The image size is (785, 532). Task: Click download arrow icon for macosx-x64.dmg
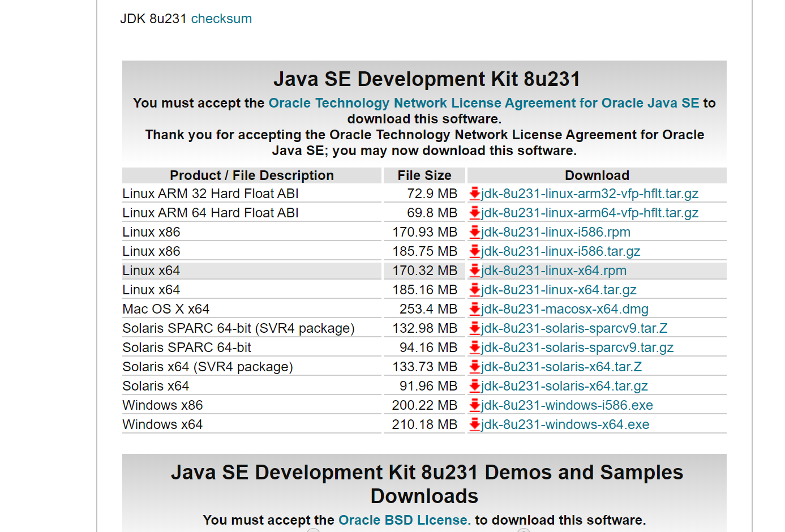point(475,309)
